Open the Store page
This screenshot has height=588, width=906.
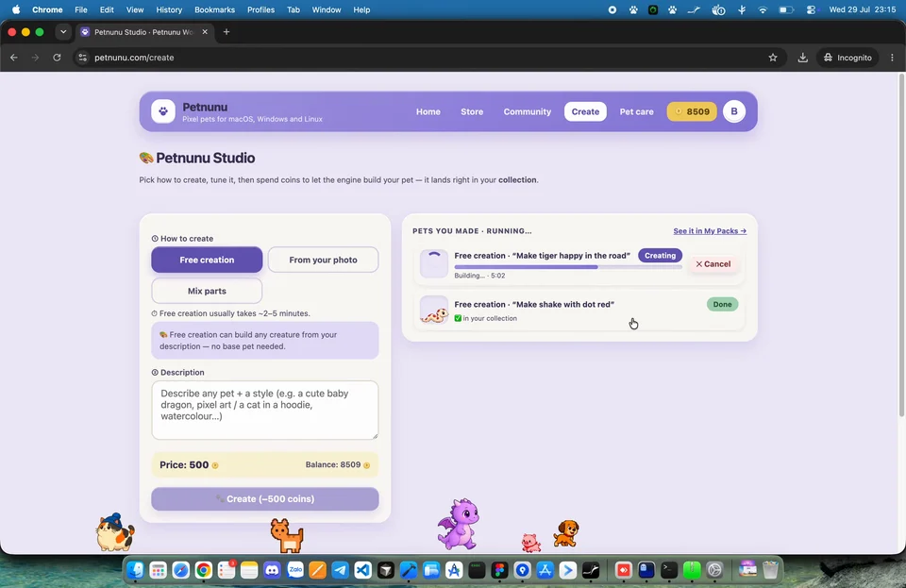point(472,111)
